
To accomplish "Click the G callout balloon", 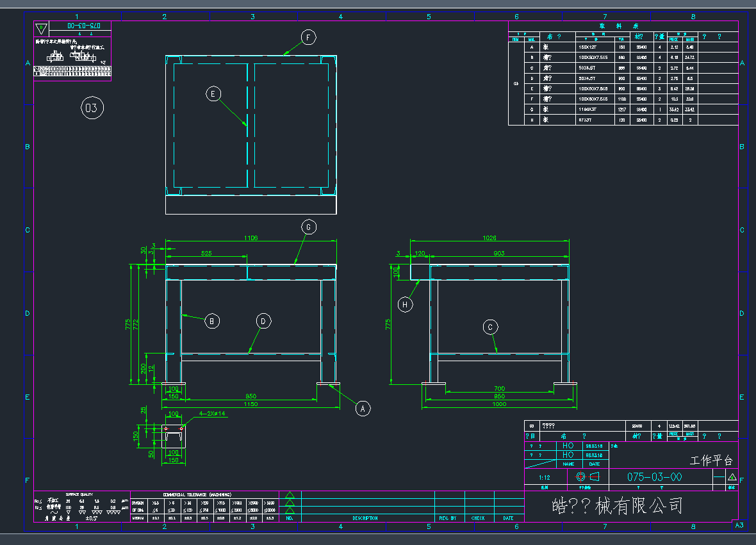I will pos(309,227).
